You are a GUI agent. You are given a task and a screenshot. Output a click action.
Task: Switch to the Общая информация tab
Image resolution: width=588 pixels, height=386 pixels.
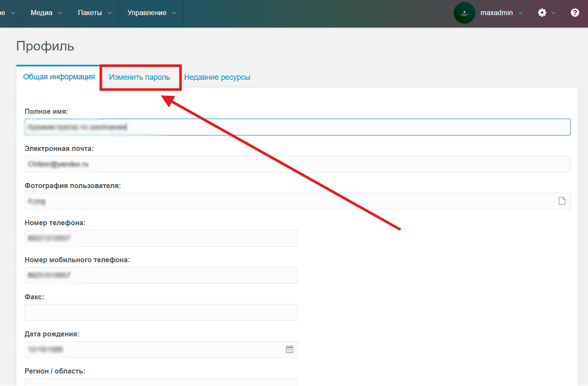(x=59, y=77)
